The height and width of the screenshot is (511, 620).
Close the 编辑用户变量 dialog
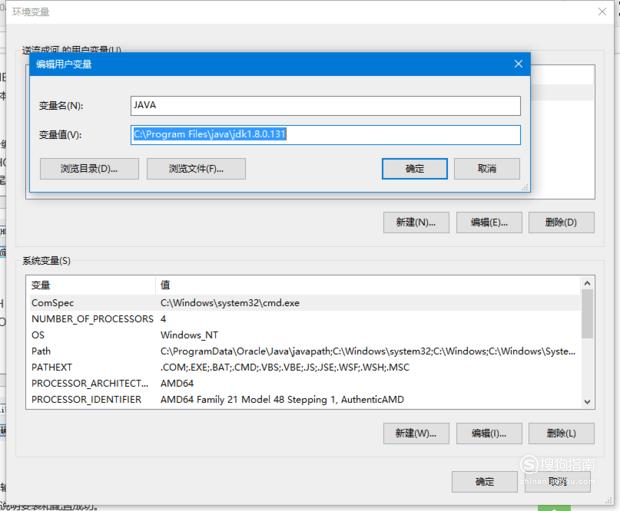(518, 64)
